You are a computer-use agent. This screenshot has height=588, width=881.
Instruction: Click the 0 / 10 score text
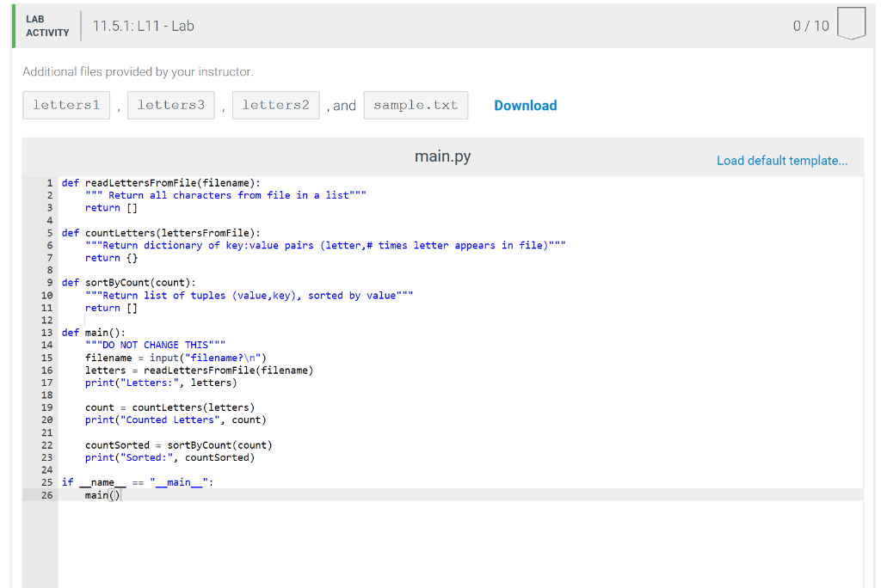pyautogui.click(x=810, y=26)
